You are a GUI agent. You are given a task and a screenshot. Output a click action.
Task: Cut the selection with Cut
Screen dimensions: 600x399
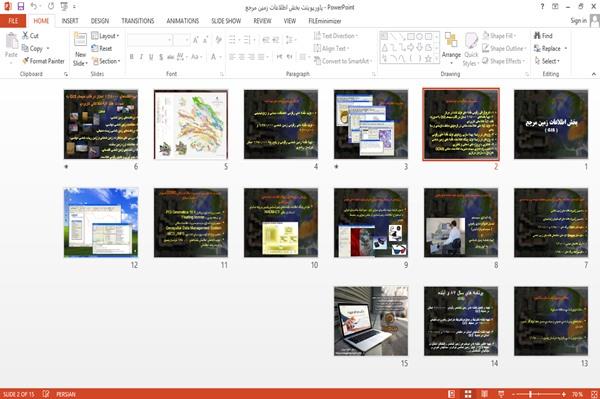click(31, 36)
